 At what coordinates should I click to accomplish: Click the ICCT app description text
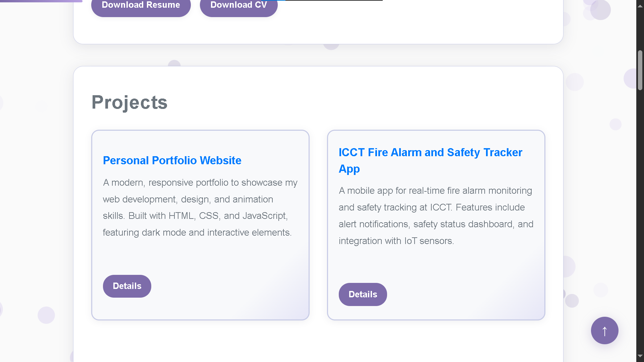click(436, 216)
